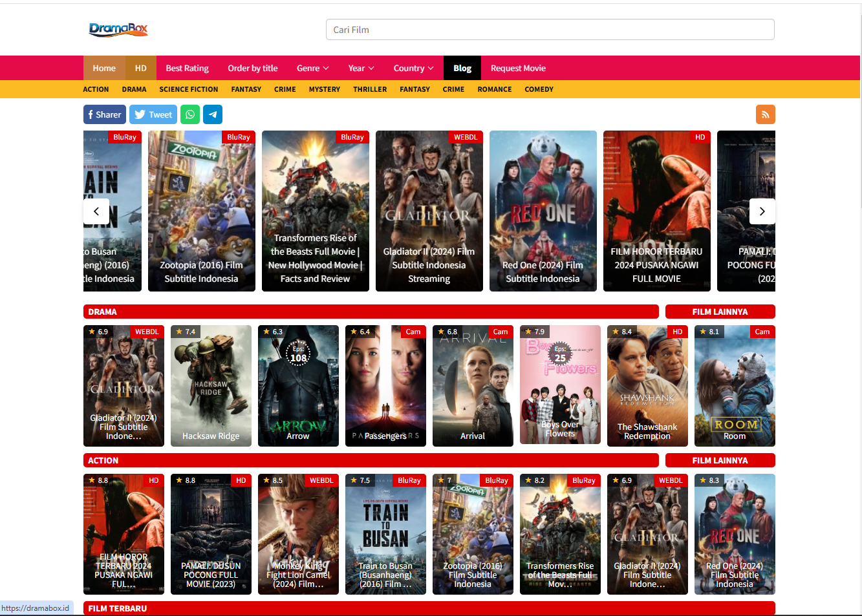The width and height of the screenshot is (862, 616).
Task: Go to the Best Rating tab
Action: coord(187,69)
